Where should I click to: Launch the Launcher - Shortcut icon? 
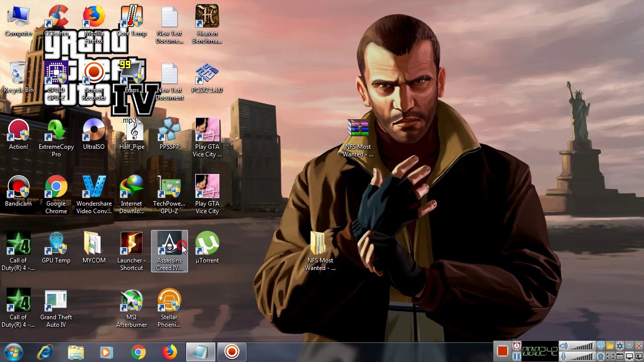132,252
